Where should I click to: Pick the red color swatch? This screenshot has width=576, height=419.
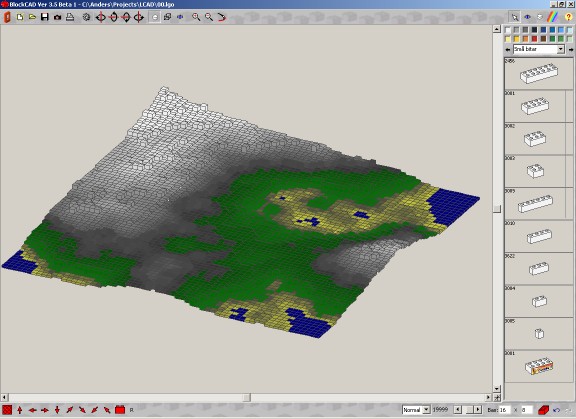pyautogui.click(x=534, y=39)
